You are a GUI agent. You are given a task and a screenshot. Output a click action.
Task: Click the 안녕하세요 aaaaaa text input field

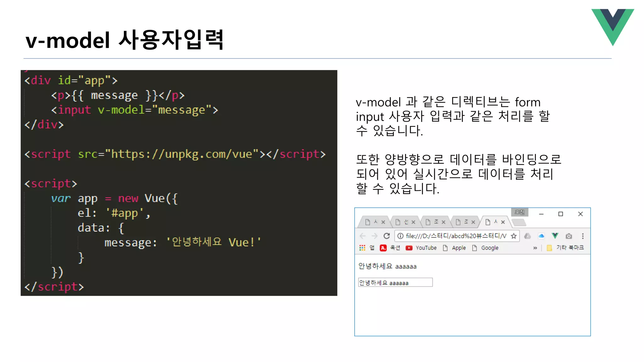395,282
